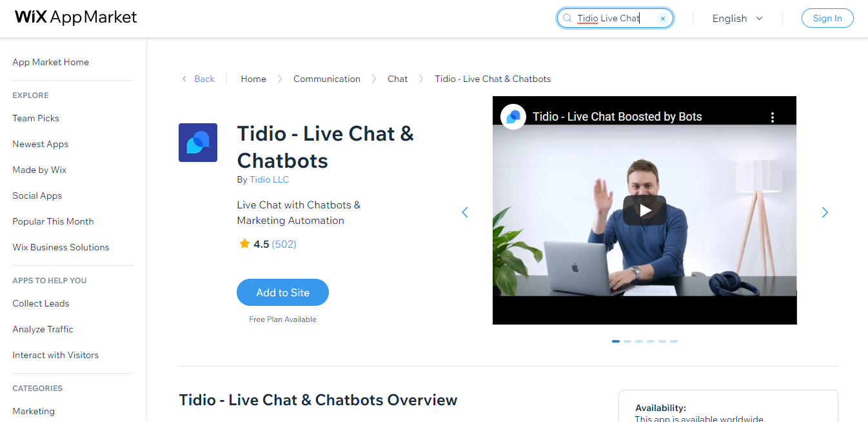Click the Tidio channel avatar in video

[513, 117]
